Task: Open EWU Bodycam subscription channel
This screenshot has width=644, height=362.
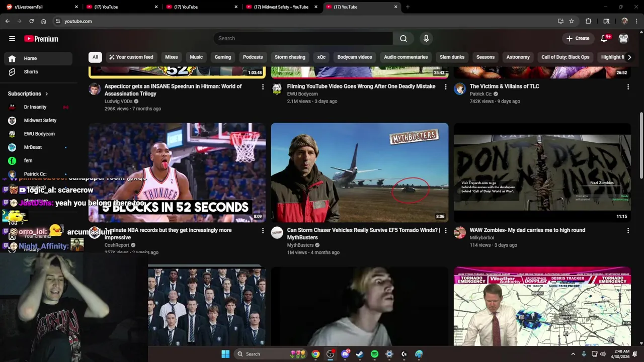Action: click(38, 134)
